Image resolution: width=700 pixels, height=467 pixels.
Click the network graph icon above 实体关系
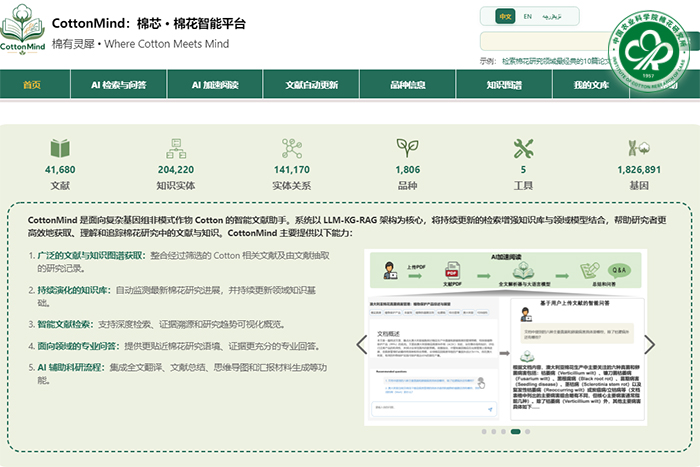click(x=292, y=148)
